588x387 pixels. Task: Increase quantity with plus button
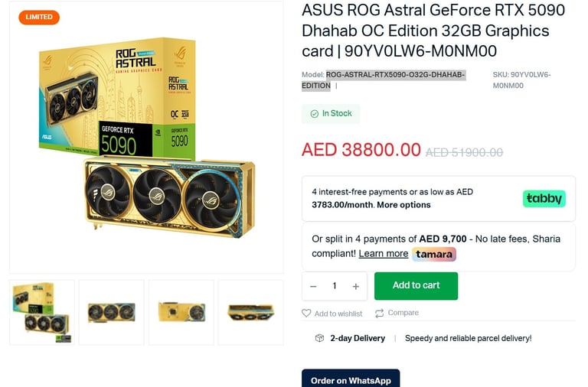(355, 287)
